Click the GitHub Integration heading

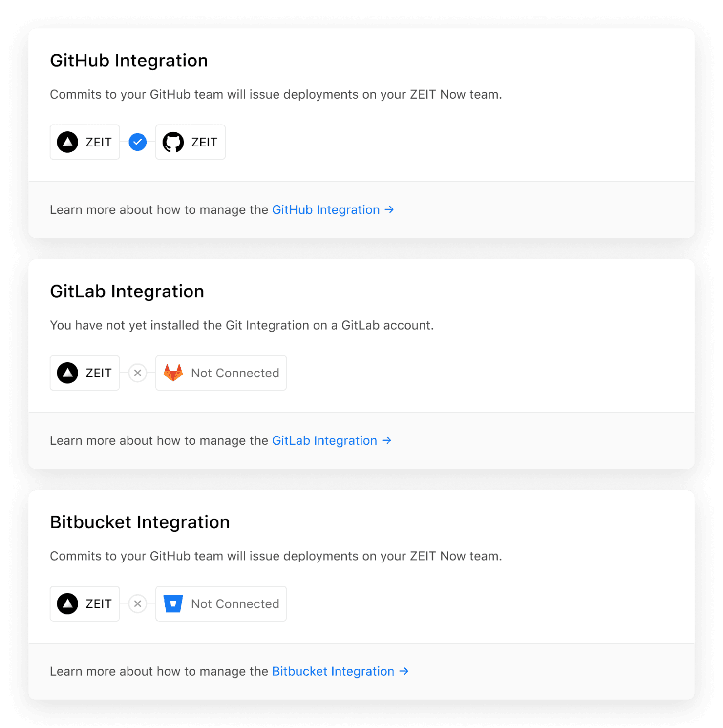click(129, 61)
